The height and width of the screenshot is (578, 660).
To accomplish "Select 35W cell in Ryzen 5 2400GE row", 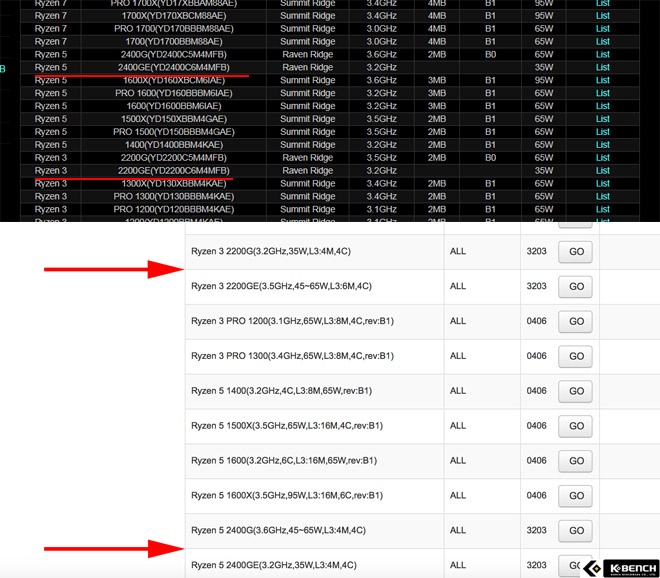I will [543, 67].
